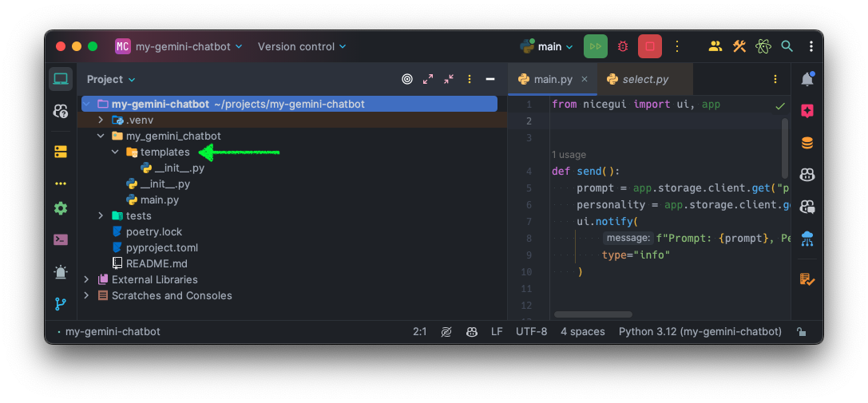Toggle the read-only lock icon in status bar

pos(801,332)
